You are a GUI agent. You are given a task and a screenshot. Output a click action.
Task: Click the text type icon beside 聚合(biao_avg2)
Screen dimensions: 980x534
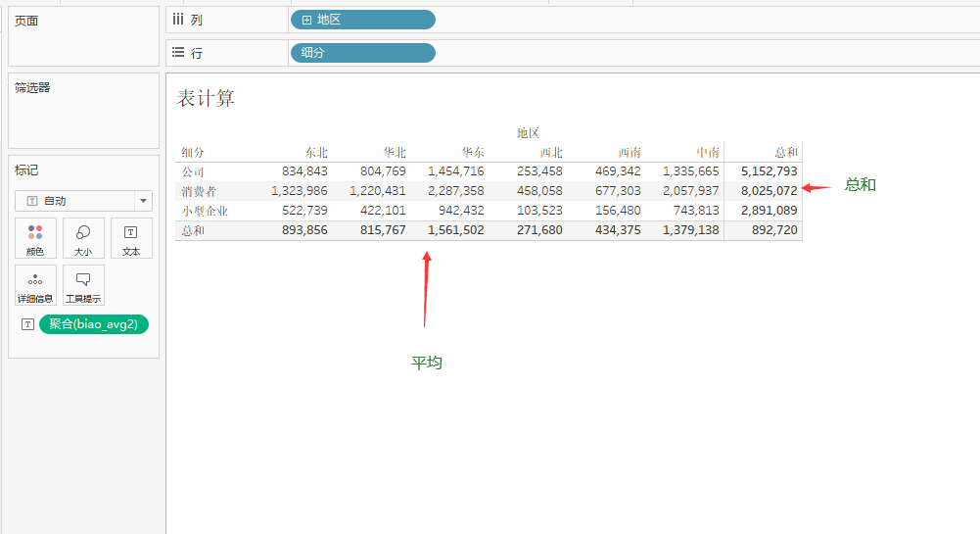point(27,324)
